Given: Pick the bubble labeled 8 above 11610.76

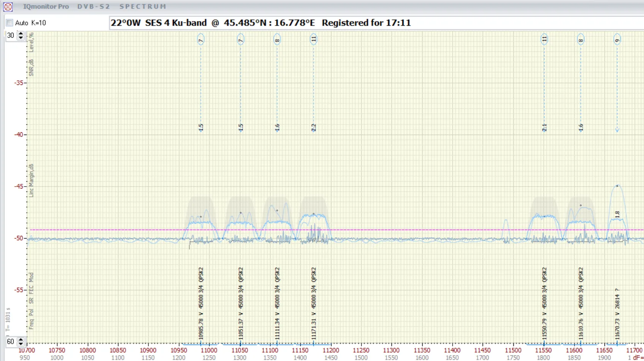Looking at the screenshot, I should [581, 39].
